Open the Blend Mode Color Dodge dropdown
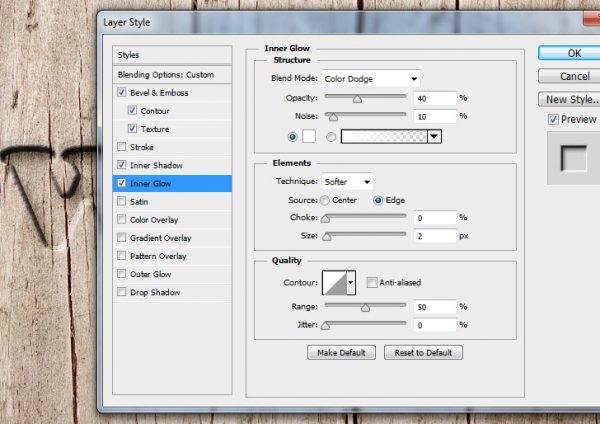This screenshot has height=424, width=600. point(371,78)
